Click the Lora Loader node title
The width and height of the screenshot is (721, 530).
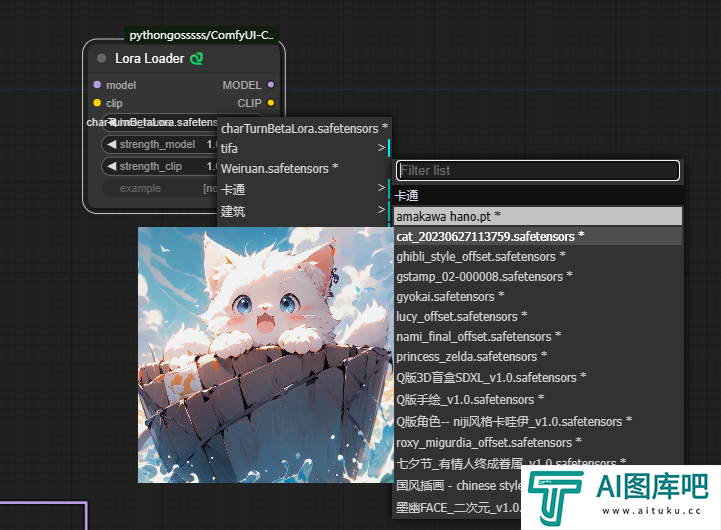[149, 58]
